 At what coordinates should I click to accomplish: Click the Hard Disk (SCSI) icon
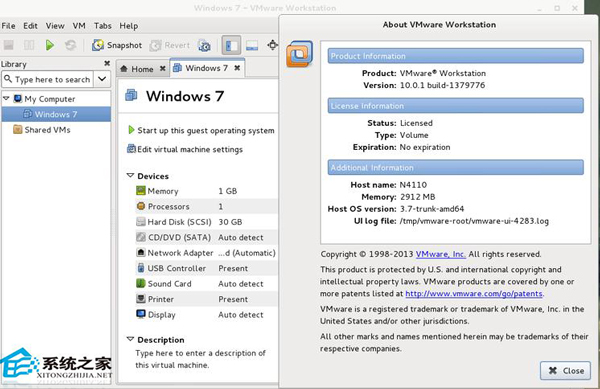(141, 221)
